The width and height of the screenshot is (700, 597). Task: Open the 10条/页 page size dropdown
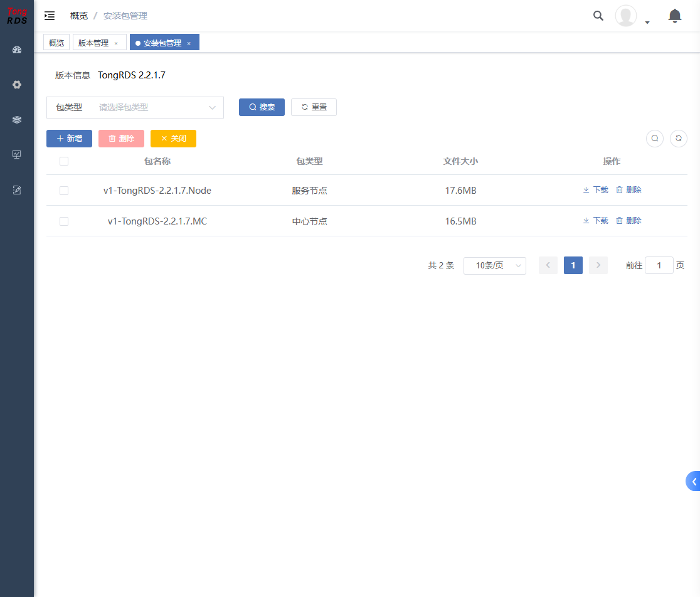coord(495,265)
